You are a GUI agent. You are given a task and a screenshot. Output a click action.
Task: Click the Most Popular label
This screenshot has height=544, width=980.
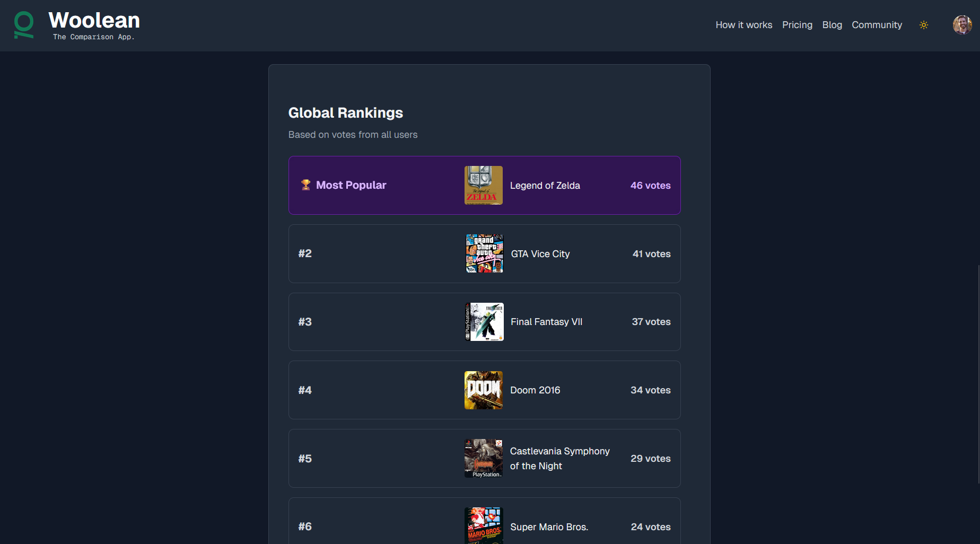click(x=351, y=185)
